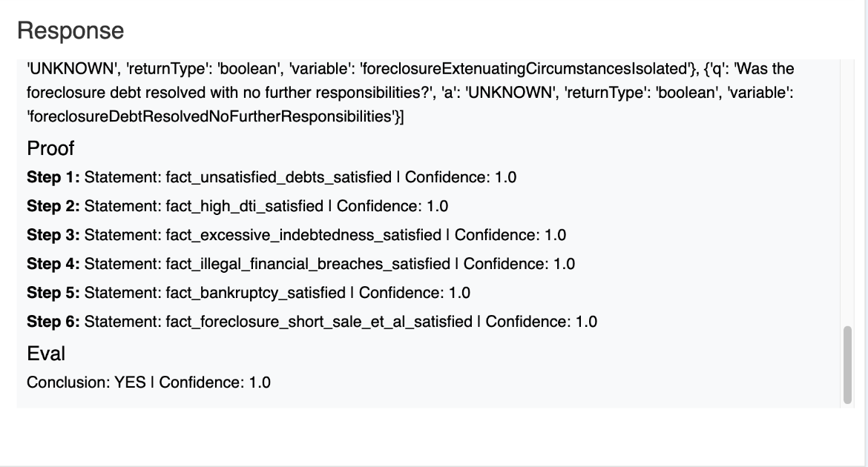
Task: Select the Step 3 label
Action: tap(53, 235)
